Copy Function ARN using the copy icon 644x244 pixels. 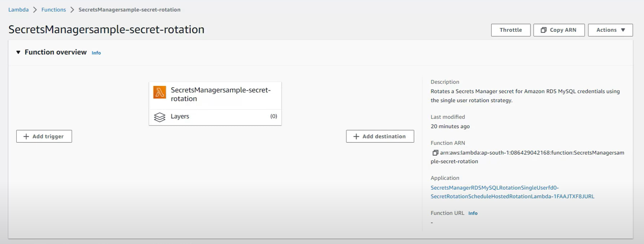[x=435, y=153]
